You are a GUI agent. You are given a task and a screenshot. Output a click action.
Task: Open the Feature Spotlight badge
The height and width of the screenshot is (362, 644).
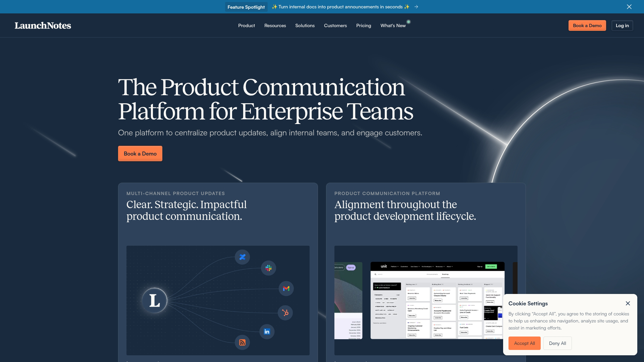(246, 7)
